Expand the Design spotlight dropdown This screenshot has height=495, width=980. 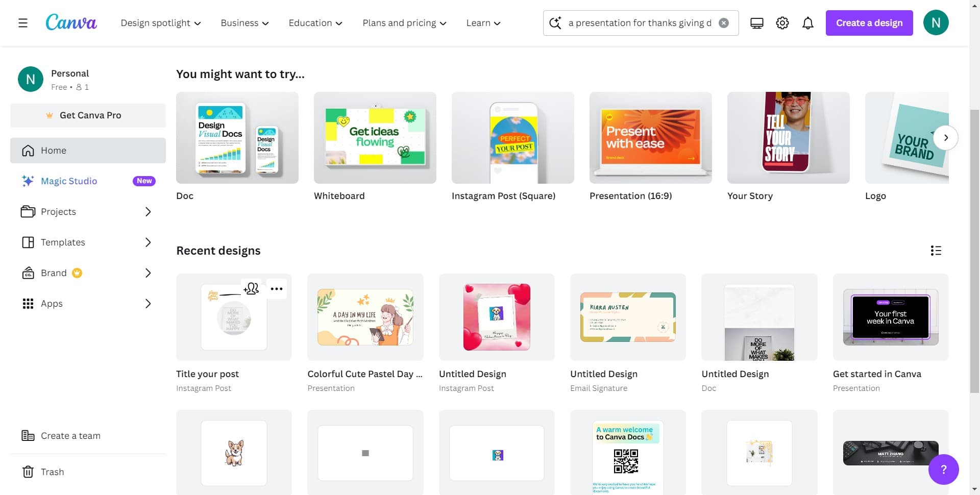160,23
